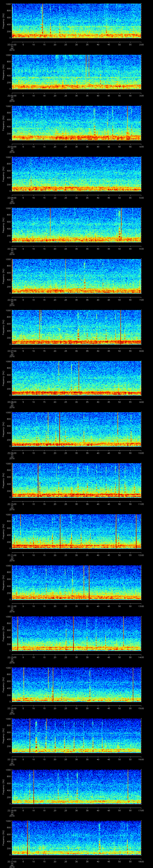Click the "9:00" end time label
The image size is (153, 868).
(141, 402)
